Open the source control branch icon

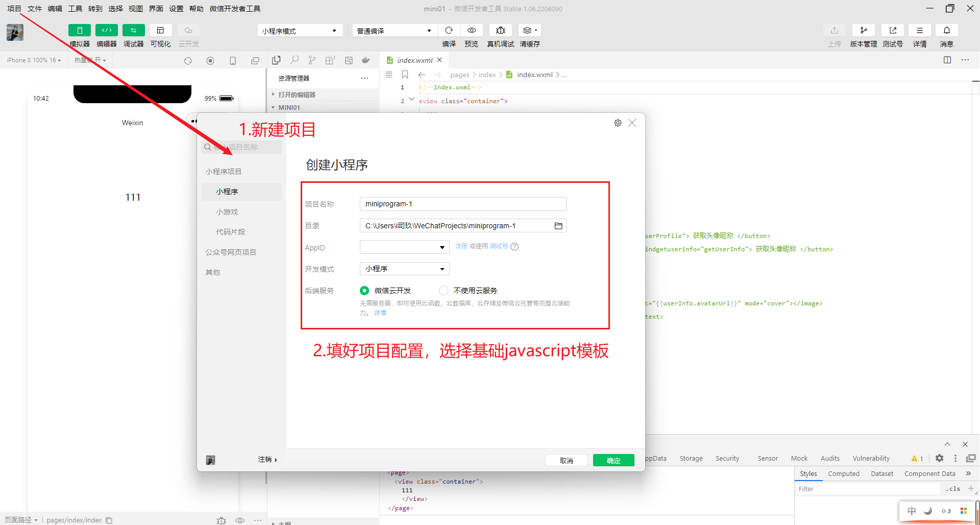click(312, 60)
